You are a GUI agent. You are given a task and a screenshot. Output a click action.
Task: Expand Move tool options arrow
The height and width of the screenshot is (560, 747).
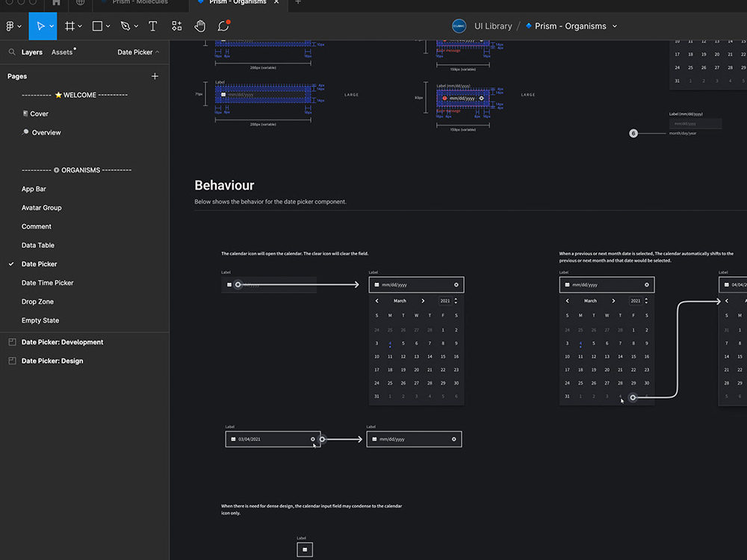coord(52,27)
